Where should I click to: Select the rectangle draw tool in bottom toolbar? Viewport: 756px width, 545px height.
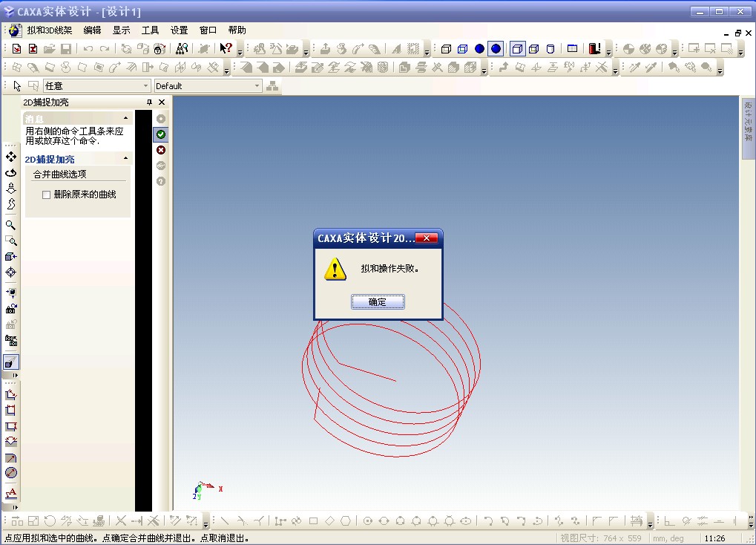(313, 520)
